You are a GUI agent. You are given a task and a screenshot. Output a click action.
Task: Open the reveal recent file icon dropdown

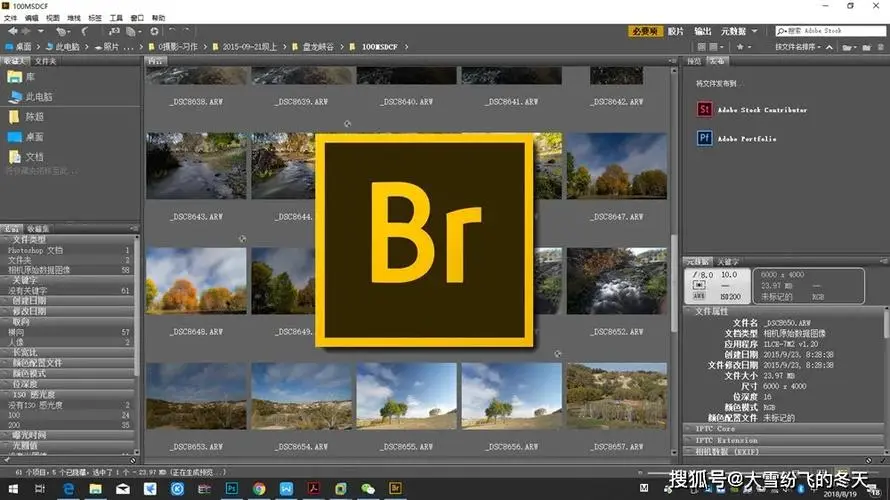coord(62,31)
